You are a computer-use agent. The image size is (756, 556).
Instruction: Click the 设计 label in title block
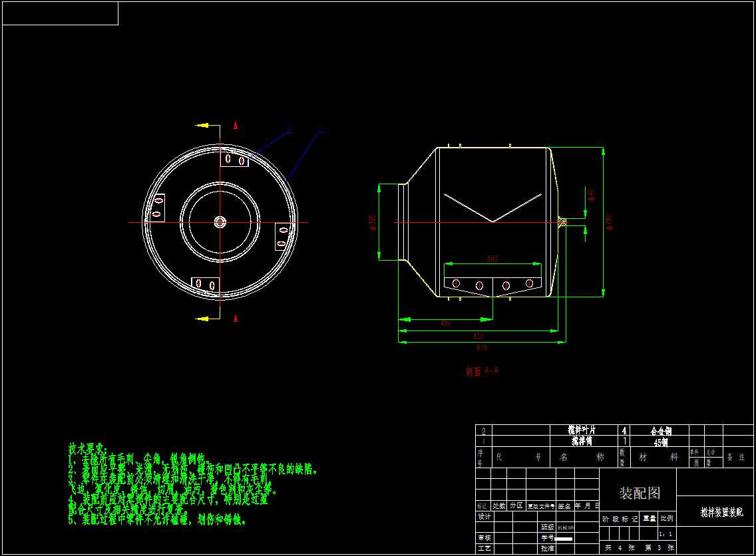tap(484, 517)
